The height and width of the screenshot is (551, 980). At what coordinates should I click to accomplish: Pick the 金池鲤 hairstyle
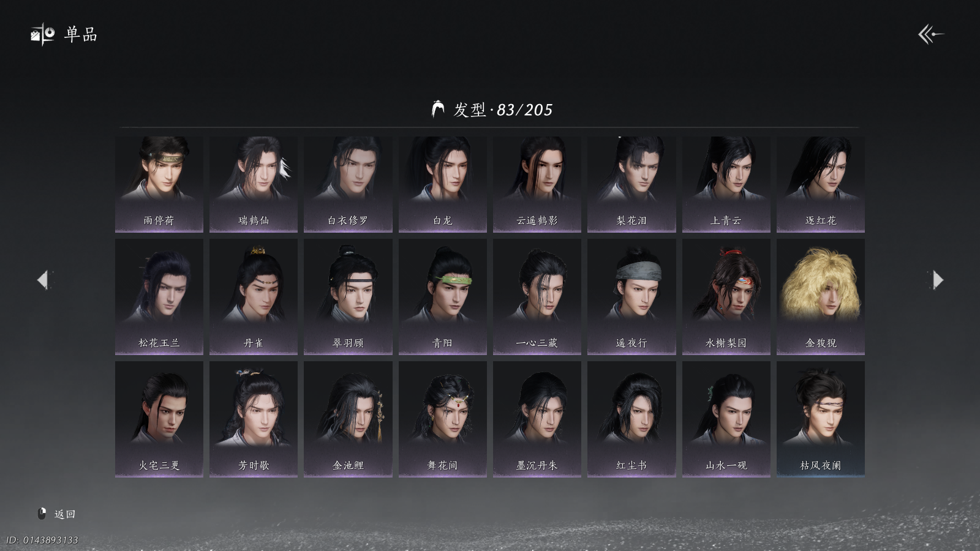pyautogui.click(x=348, y=419)
